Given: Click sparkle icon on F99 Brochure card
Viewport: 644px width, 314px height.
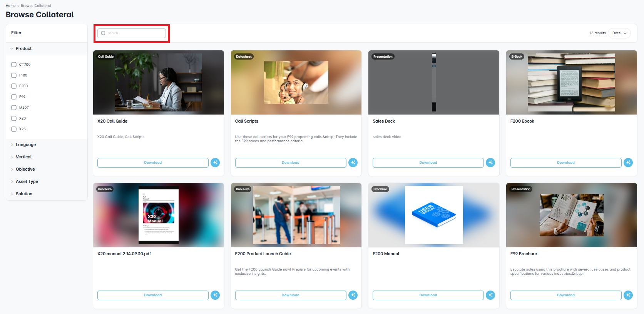Looking at the screenshot, I should click(x=628, y=295).
